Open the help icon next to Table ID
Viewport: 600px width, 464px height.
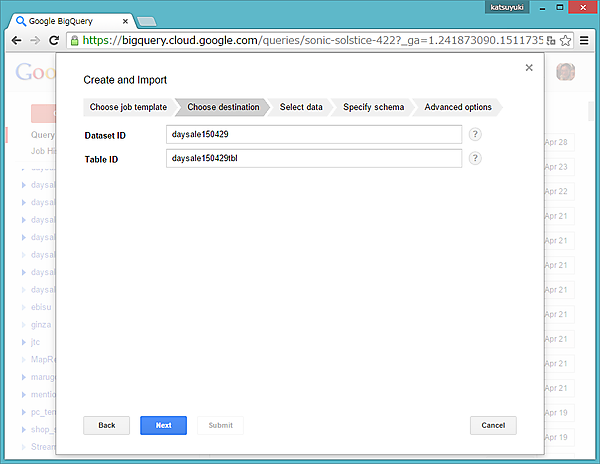(475, 158)
